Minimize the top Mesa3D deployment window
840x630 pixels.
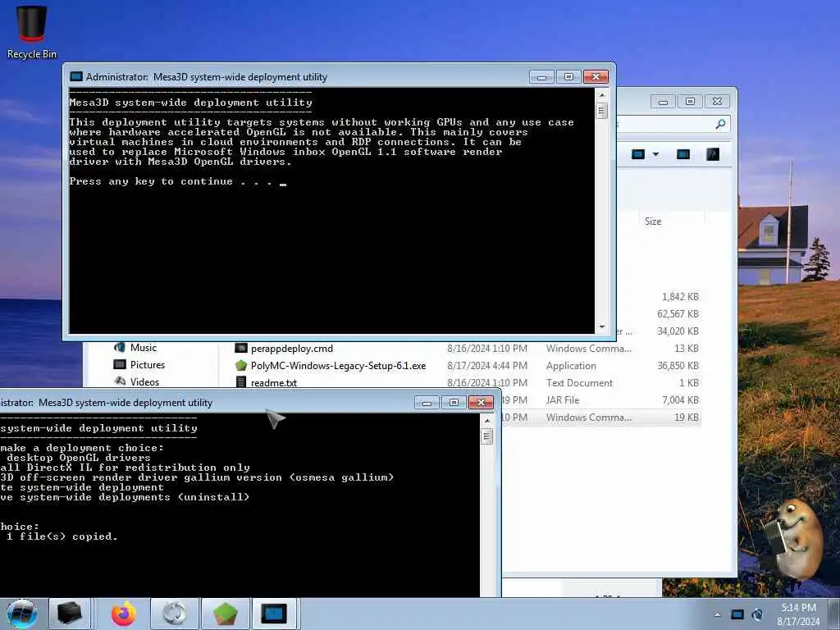pyautogui.click(x=541, y=77)
